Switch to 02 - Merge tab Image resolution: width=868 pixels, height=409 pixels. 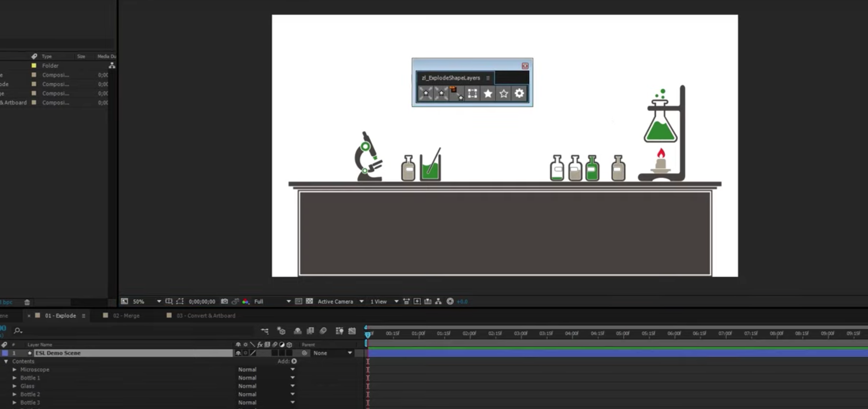coord(126,316)
